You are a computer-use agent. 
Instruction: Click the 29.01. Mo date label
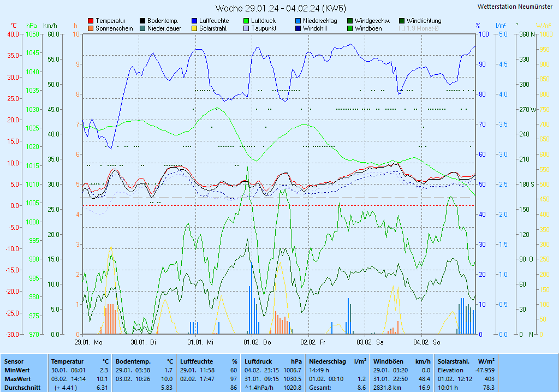click(x=88, y=342)
